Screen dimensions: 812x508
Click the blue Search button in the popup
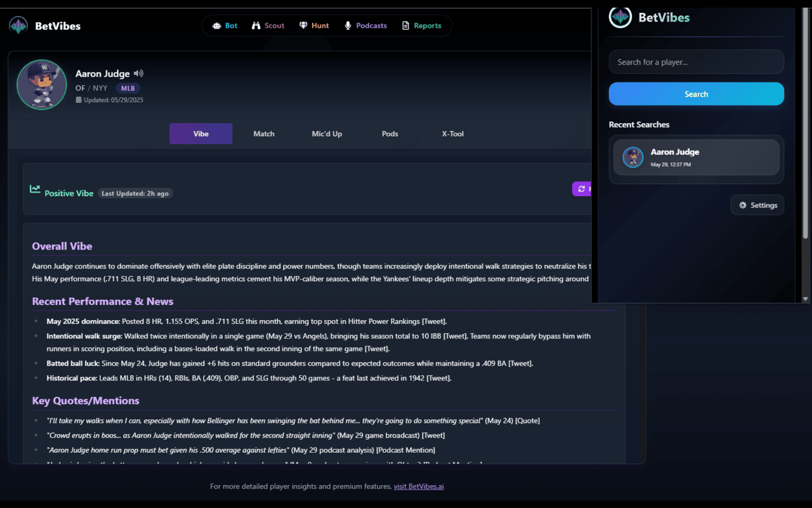coord(697,94)
